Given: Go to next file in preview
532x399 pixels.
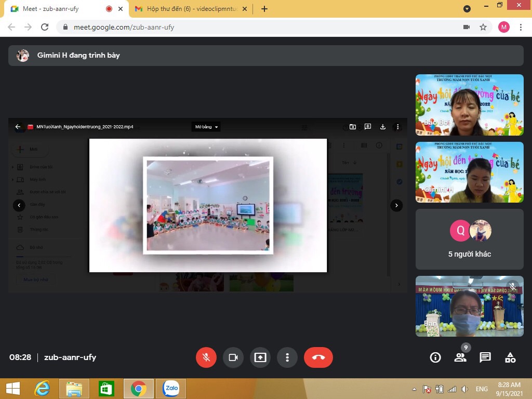Looking at the screenshot, I should tap(396, 205).
